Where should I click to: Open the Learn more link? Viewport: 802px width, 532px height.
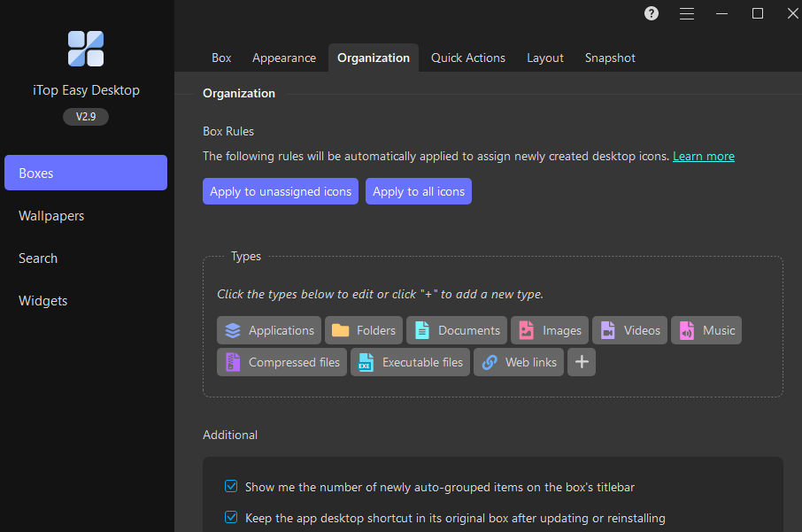(x=703, y=156)
